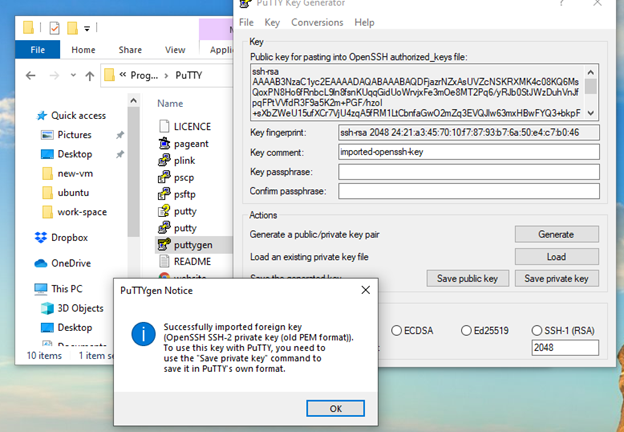The image size is (624, 432).
Task: Click Save public key button
Action: (x=468, y=278)
